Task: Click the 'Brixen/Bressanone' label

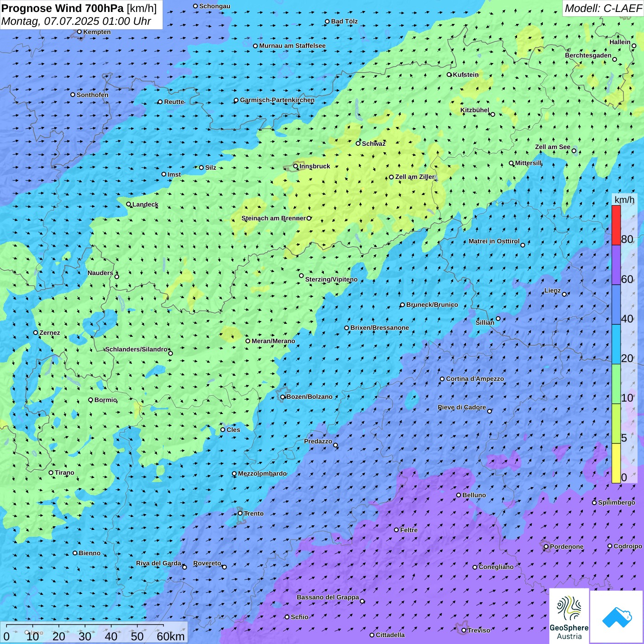Action: pyautogui.click(x=379, y=328)
